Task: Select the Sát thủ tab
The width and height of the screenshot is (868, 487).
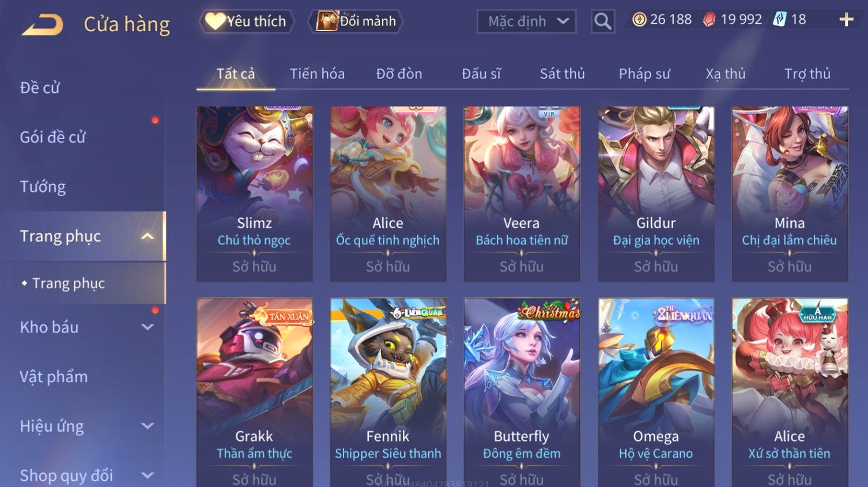Action: tap(562, 74)
